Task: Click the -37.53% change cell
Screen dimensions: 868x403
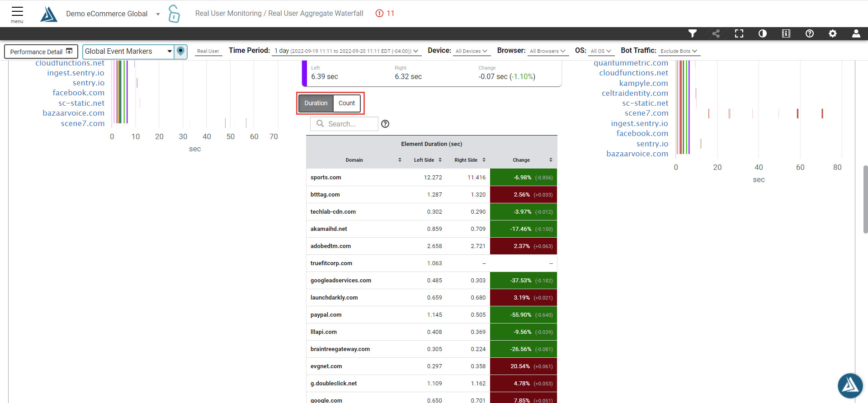Action: pyautogui.click(x=524, y=280)
